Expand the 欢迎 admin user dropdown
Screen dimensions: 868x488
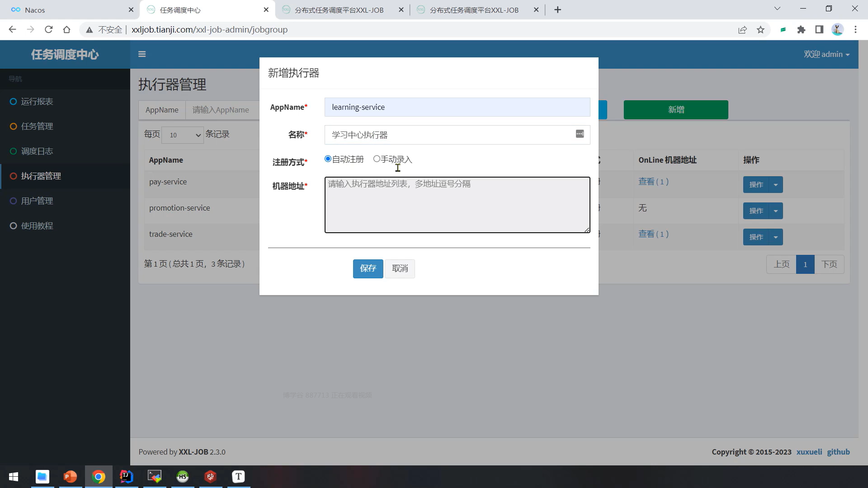[x=826, y=54]
